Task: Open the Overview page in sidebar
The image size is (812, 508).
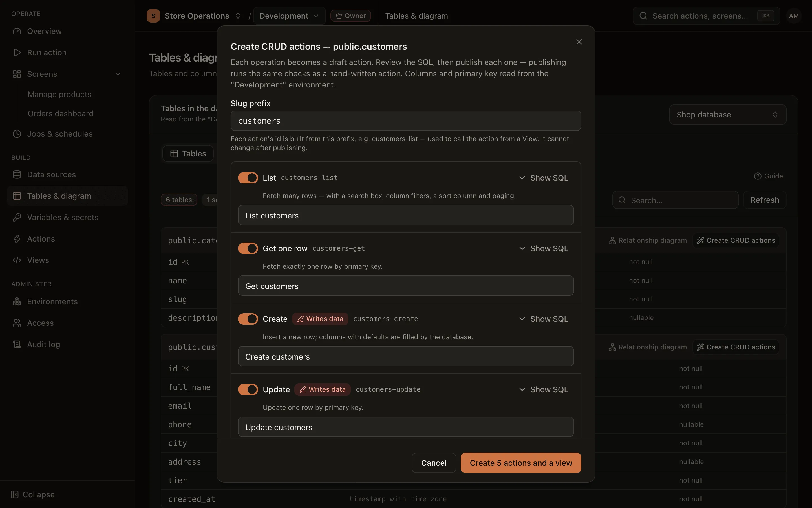Action: point(67,31)
